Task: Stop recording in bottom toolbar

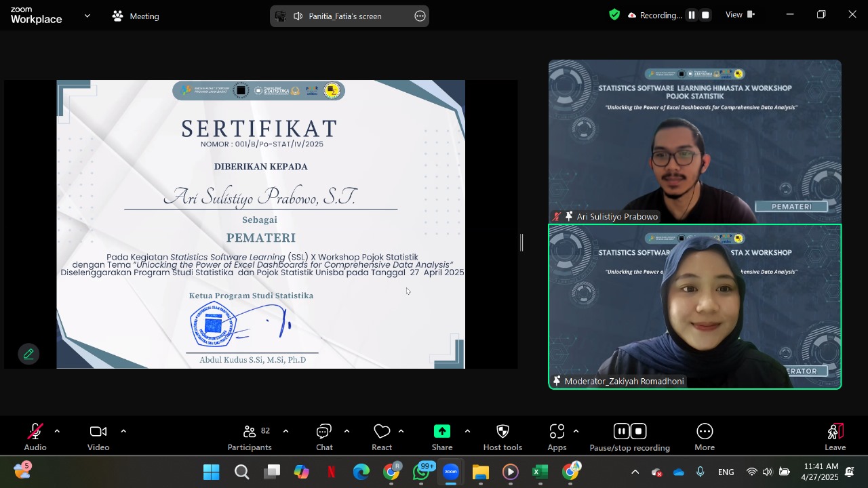Action: (638, 432)
